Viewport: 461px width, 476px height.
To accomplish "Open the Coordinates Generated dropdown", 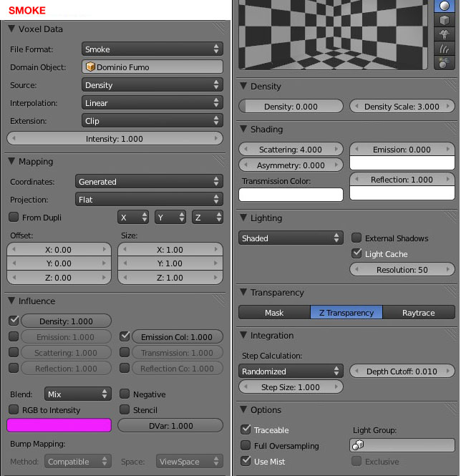I will (149, 182).
